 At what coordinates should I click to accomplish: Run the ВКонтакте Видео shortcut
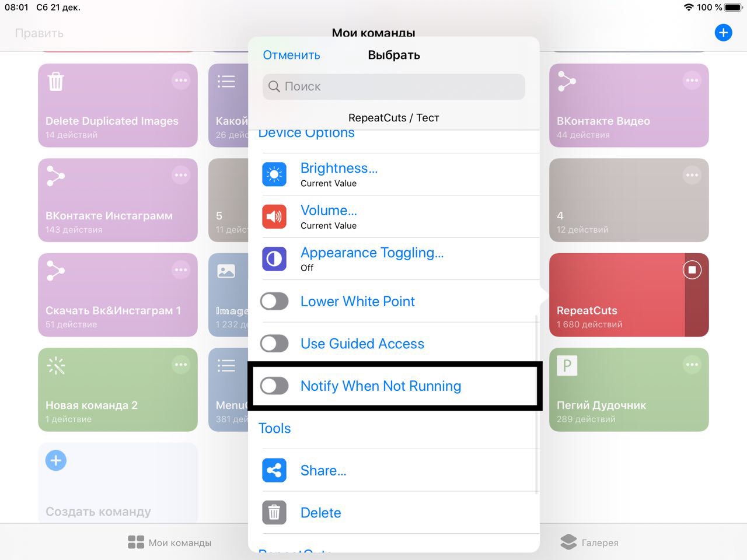(629, 106)
